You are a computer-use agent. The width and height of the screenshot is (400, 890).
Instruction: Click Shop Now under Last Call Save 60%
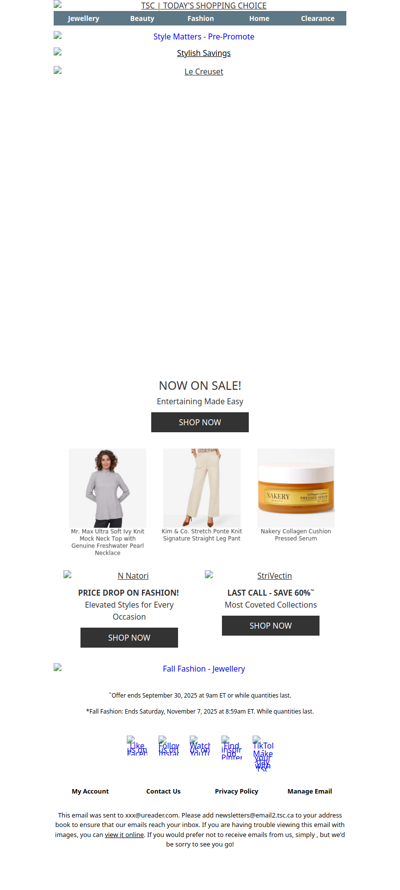271,625
